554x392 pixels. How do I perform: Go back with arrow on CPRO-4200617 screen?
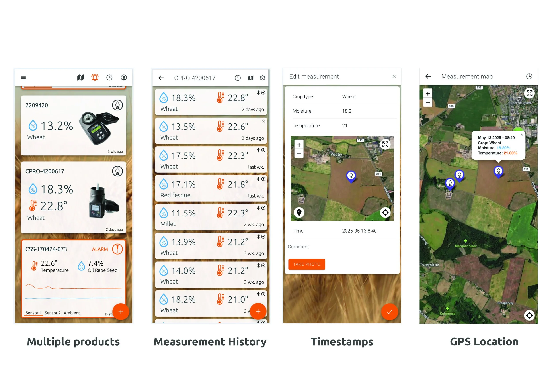coord(161,78)
